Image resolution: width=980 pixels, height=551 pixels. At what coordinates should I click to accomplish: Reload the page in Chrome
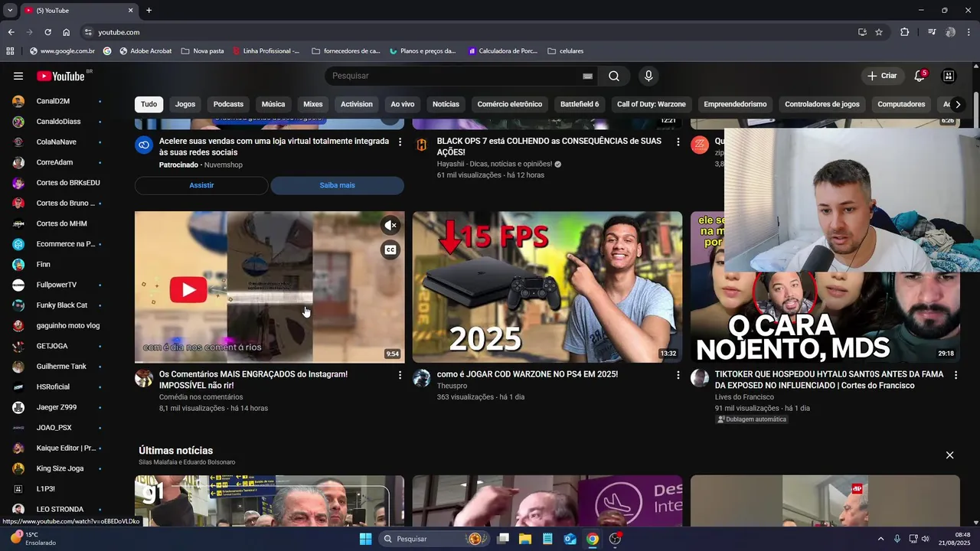coord(47,32)
